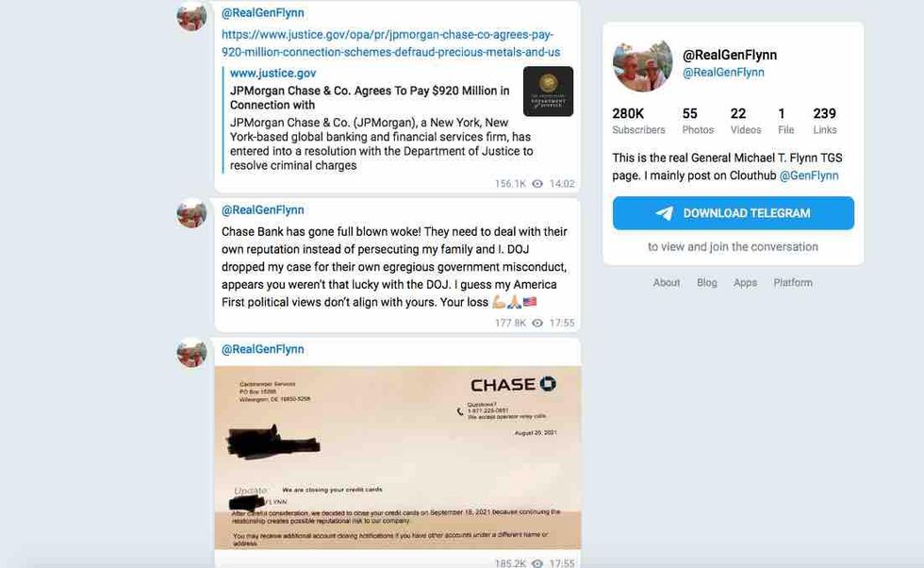Click the eye views icon on Chase Bank post

(x=537, y=324)
